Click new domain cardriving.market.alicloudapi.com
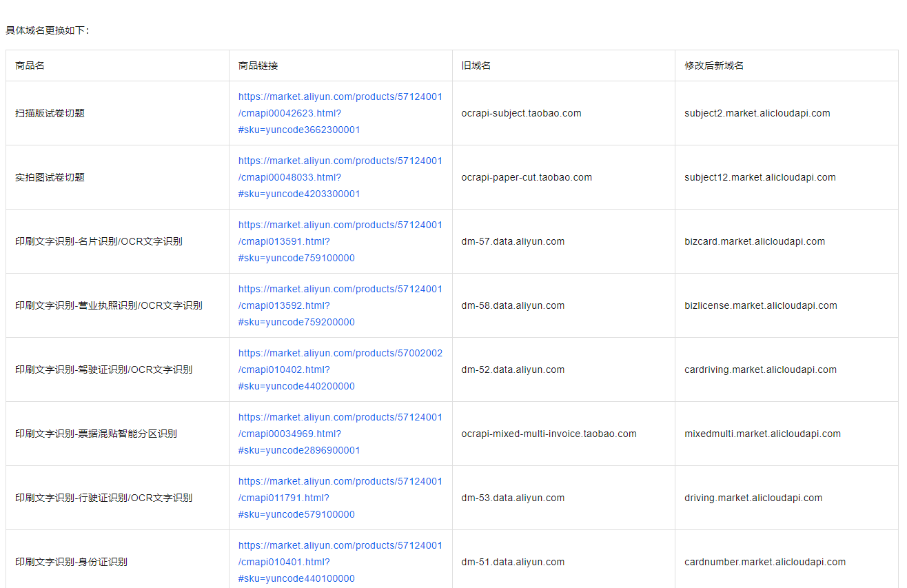Screen dimensions: 907x588 click(761, 369)
